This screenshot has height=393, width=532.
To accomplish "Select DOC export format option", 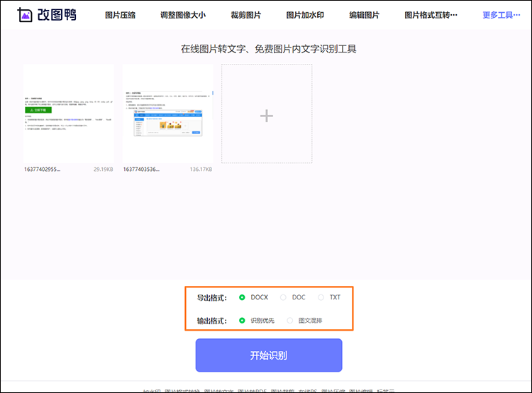I will click(284, 297).
